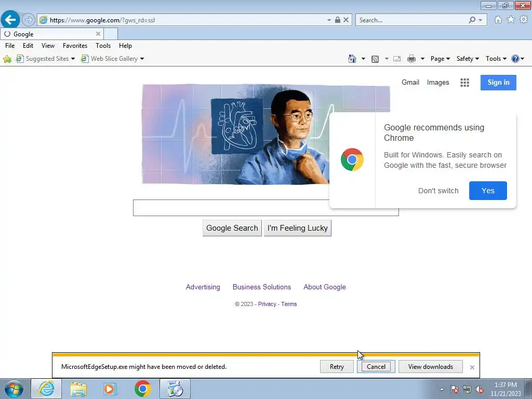Open the Images link
Image resolution: width=532 pixels, height=399 pixels.
tap(438, 83)
